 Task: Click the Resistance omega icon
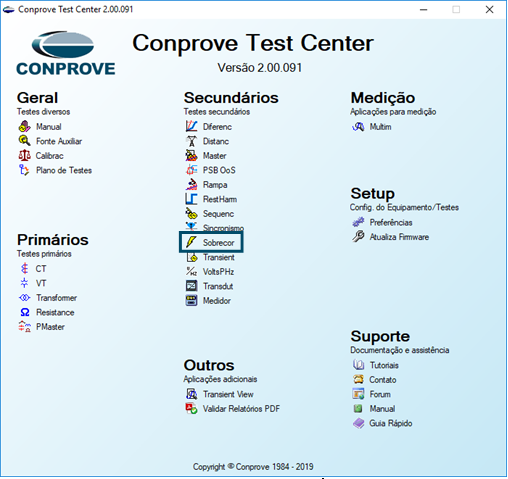(x=25, y=312)
